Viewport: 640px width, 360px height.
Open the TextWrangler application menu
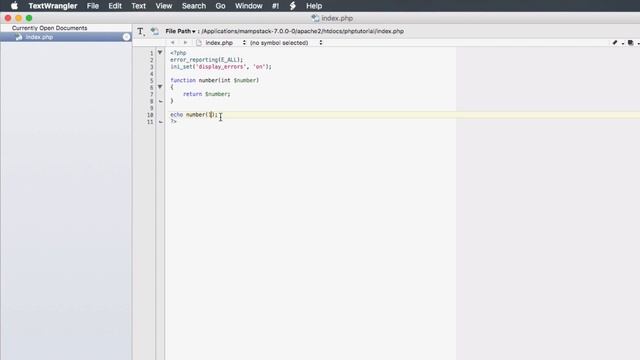(53, 6)
